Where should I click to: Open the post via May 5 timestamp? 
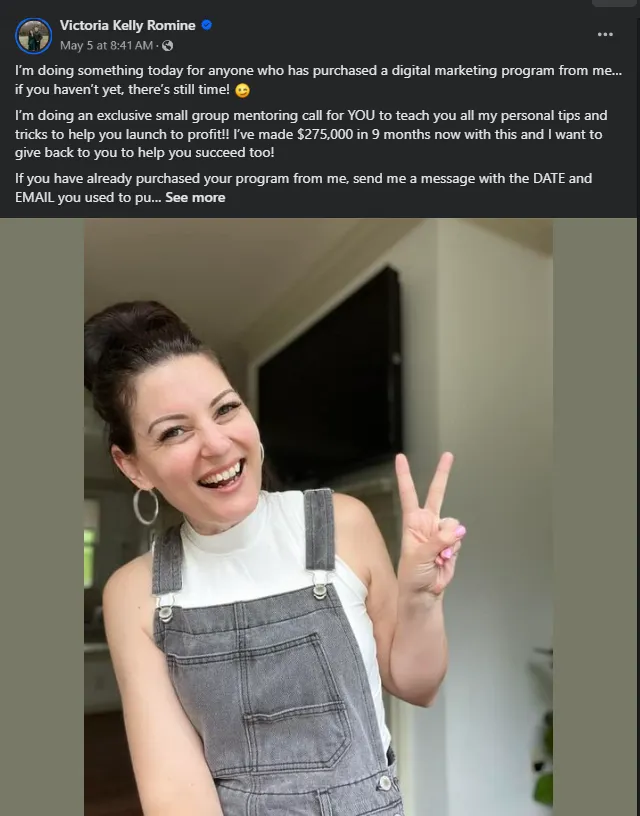(106, 46)
